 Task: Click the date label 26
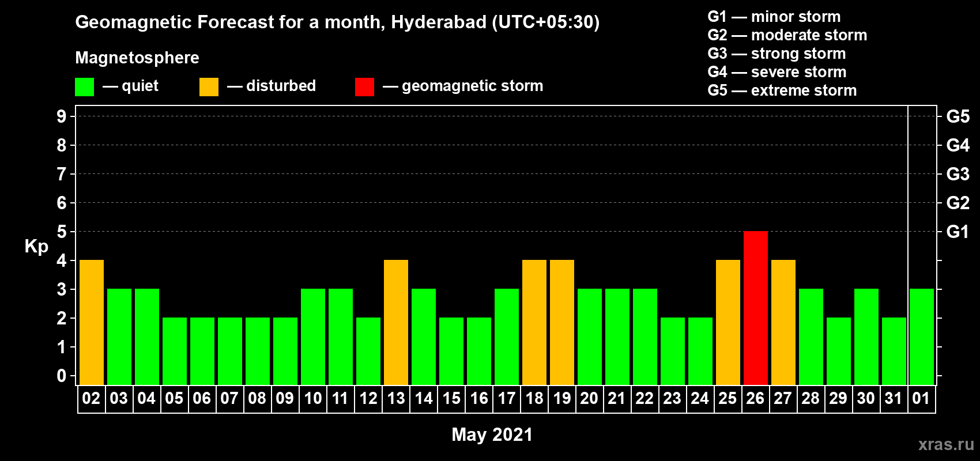[x=755, y=398]
